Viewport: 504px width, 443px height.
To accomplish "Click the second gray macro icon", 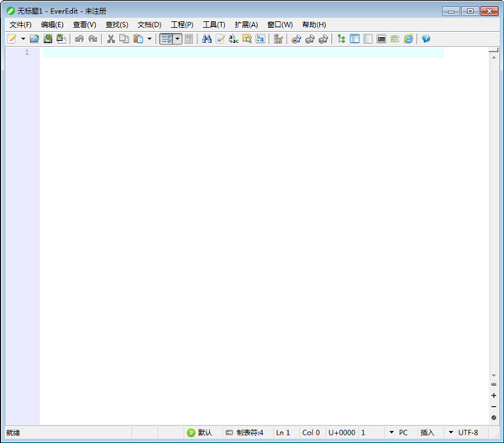I will click(x=309, y=39).
